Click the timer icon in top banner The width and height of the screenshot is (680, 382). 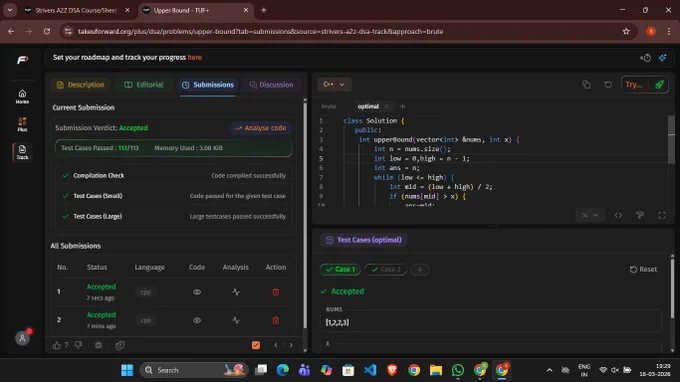click(645, 58)
